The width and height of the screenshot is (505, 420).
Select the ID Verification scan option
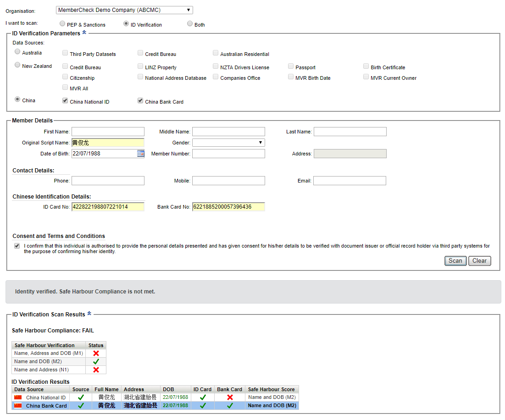tap(126, 23)
